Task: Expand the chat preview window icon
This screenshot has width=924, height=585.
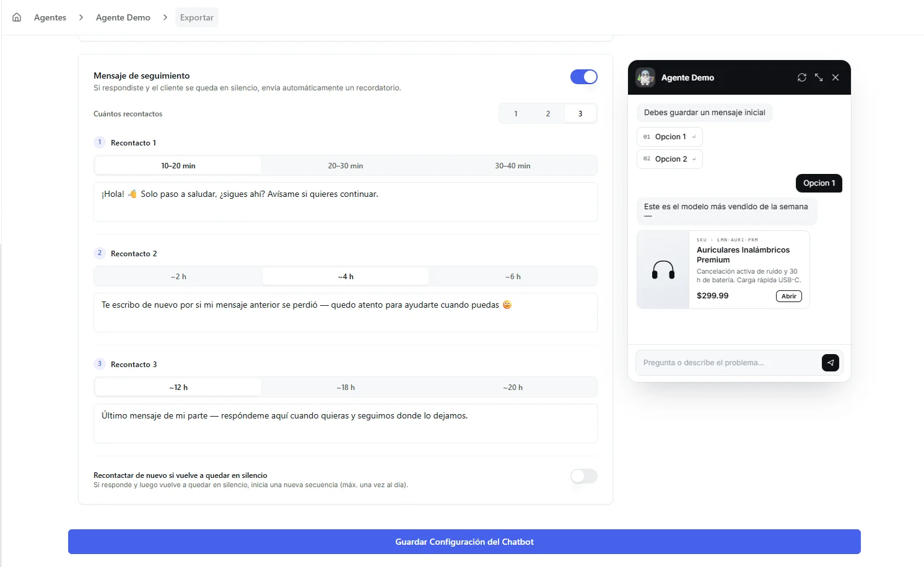Action: click(x=819, y=77)
